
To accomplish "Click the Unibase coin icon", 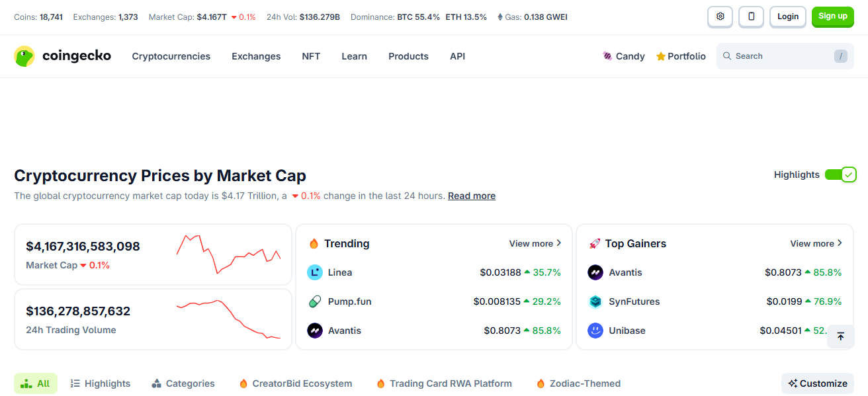I will pyautogui.click(x=595, y=331).
